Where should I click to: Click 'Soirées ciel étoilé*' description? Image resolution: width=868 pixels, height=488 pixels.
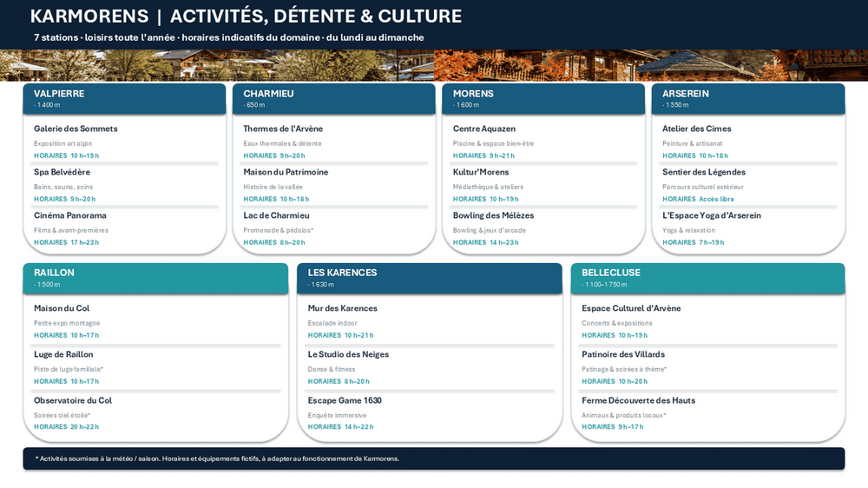click(x=62, y=415)
